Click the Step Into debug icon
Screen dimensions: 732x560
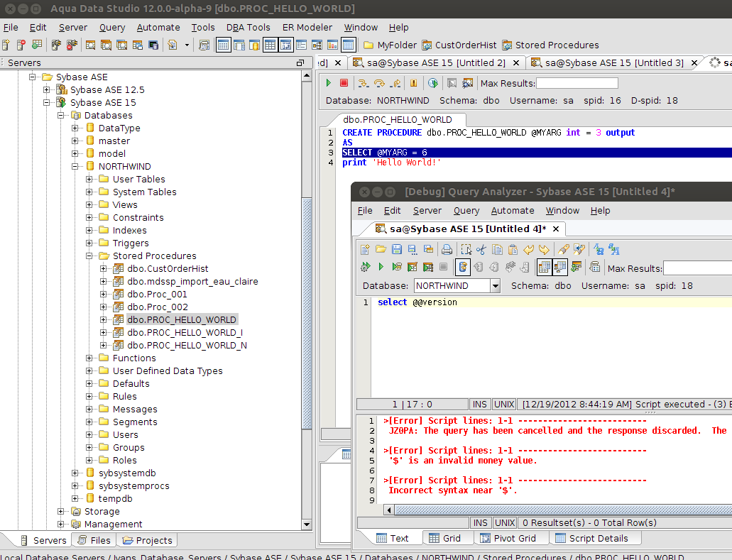coord(363,83)
